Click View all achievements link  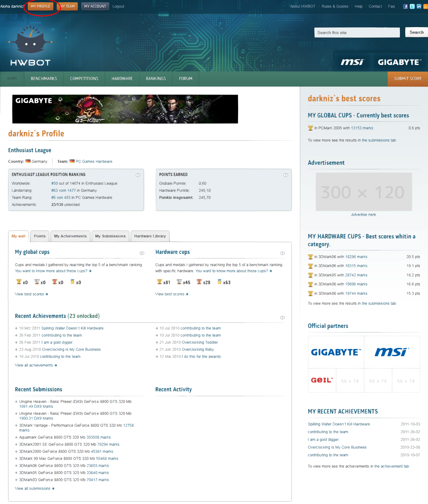tap(36, 365)
